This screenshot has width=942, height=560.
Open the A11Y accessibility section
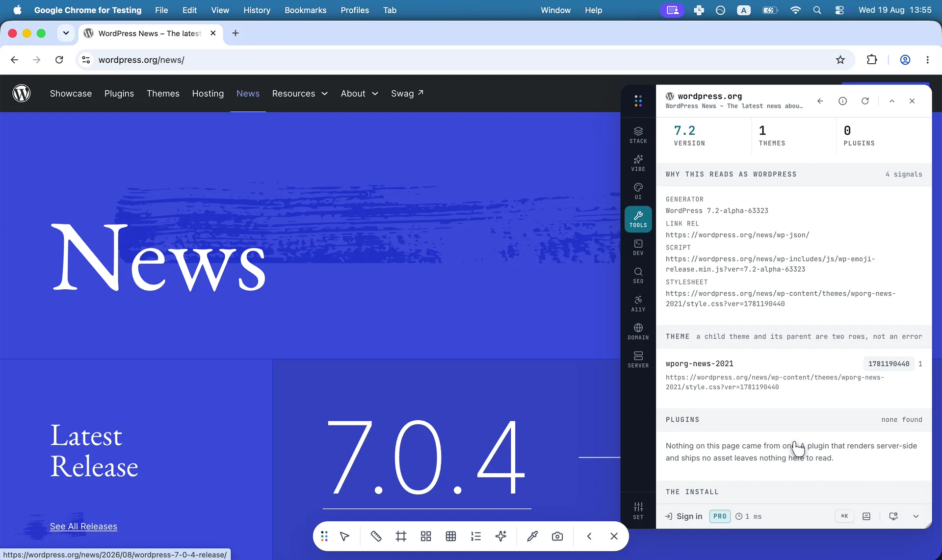(x=638, y=303)
